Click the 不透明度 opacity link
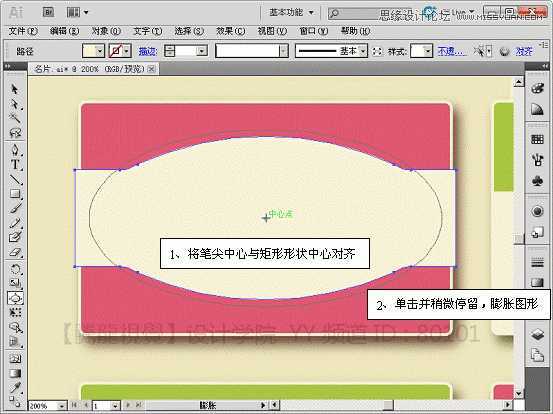 [x=452, y=52]
